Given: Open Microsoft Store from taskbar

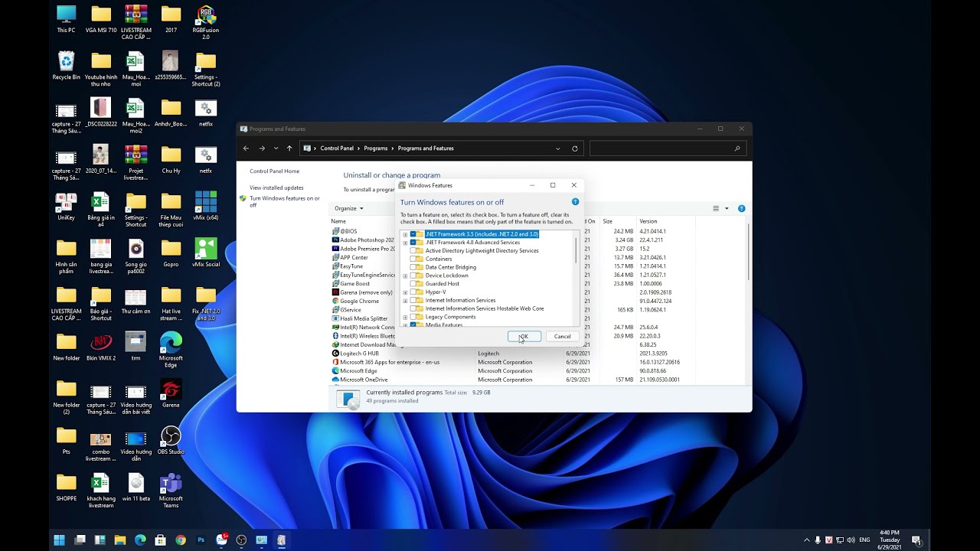Looking at the screenshot, I should click(x=160, y=540).
